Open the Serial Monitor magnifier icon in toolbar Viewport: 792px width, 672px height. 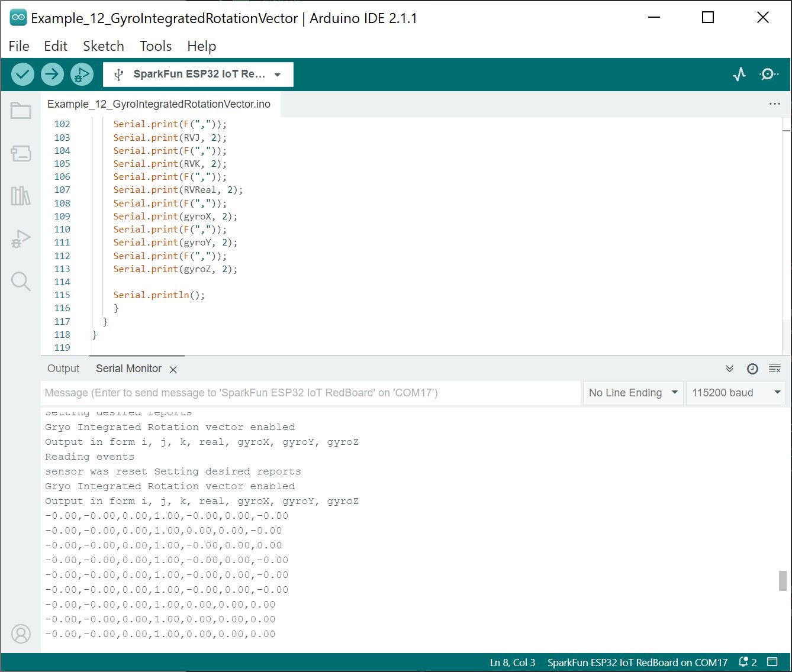[x=769, y=75]
